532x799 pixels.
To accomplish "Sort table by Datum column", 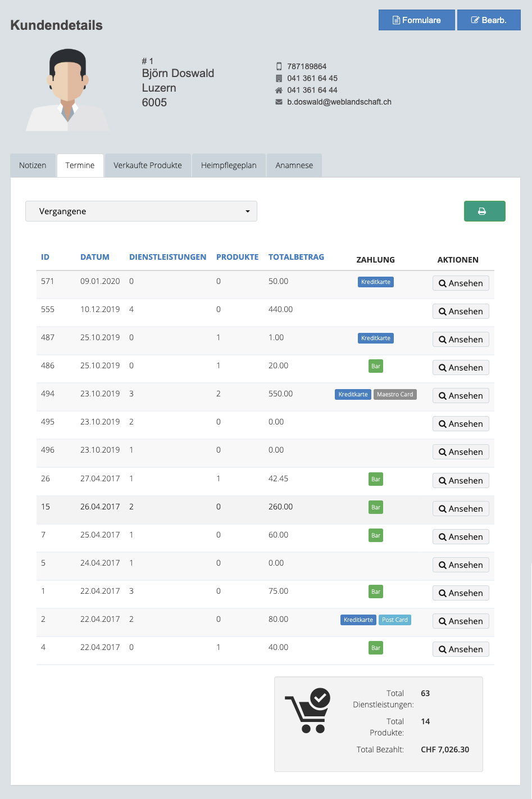I will (95, 257).
